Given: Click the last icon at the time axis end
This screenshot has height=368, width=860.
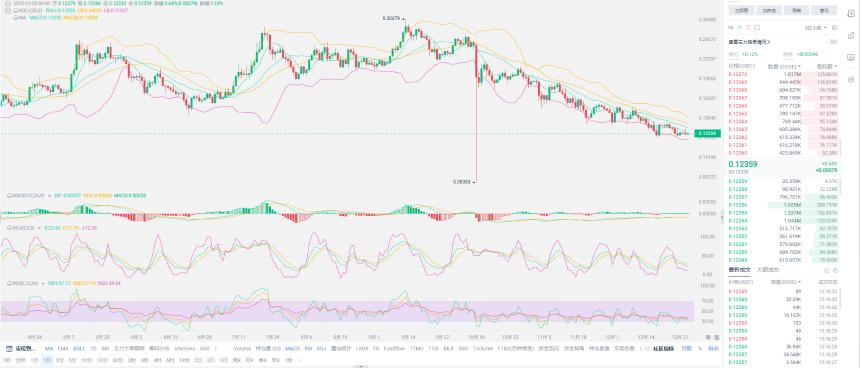Looking at the screenshot, I should pos(716,337).
